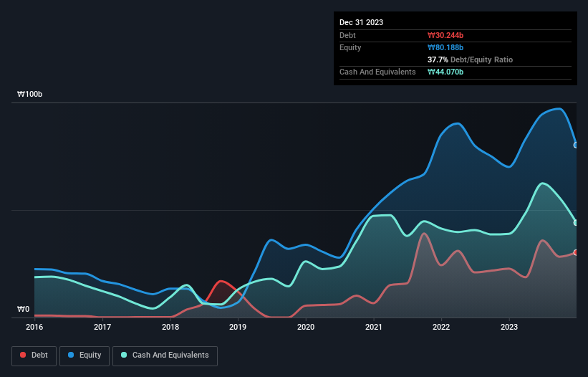Click Cash And Equivalents label in tooltip
The height and width of the screenshot is (377, 588).
coord(377,72)
